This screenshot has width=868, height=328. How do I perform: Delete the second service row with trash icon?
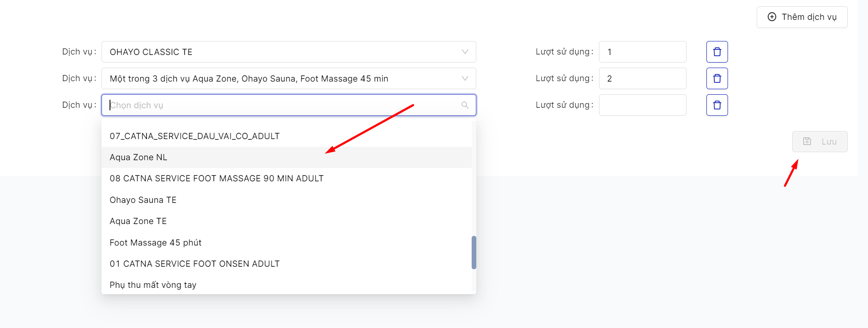tap(717, 79)
